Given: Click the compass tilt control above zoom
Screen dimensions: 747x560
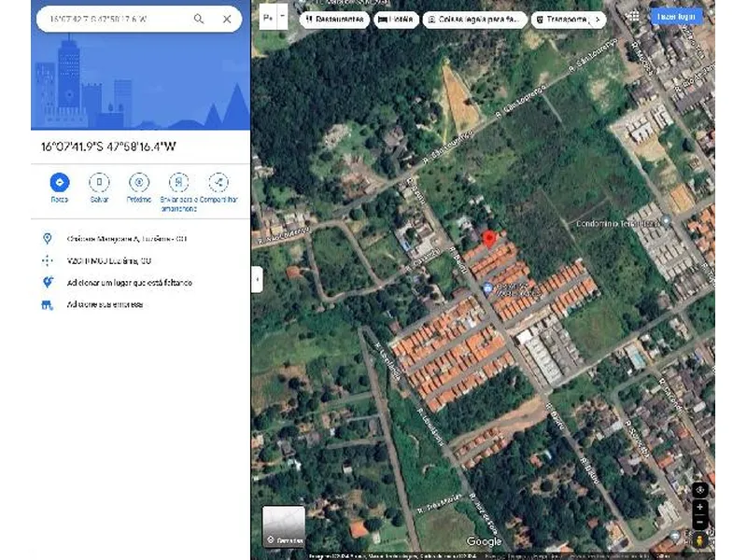Looking at the screenshot, I should [699, 488].
